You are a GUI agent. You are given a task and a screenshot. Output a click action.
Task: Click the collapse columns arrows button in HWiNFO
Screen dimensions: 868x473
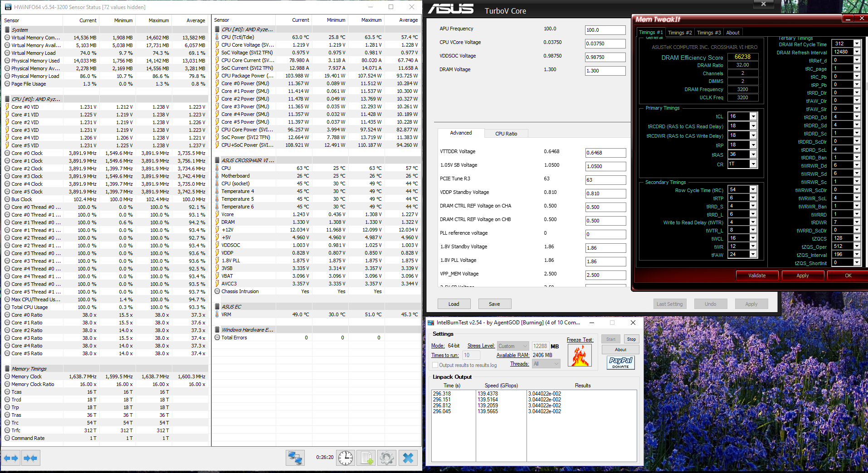pos(31,458)
